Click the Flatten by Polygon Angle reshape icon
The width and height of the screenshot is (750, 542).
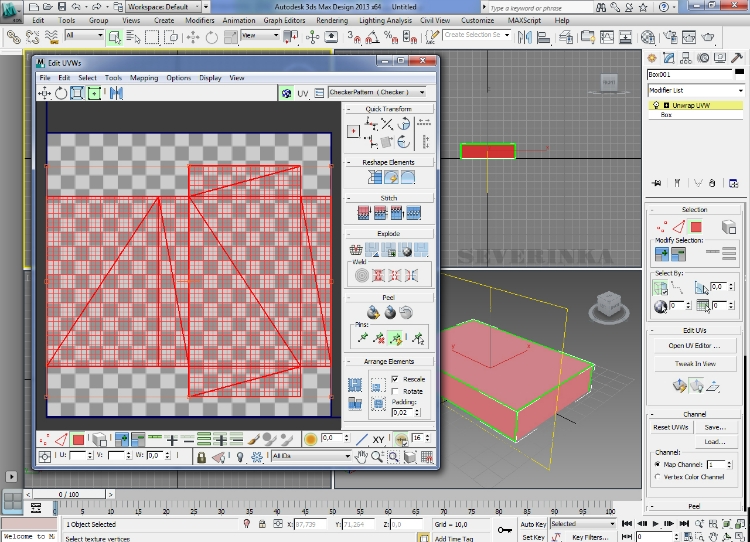pos(375,178)
